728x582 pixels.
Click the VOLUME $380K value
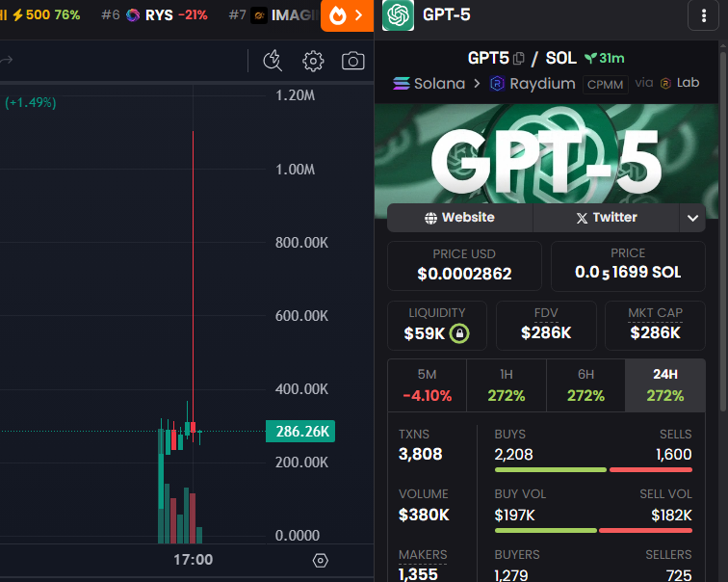[424, 515]
